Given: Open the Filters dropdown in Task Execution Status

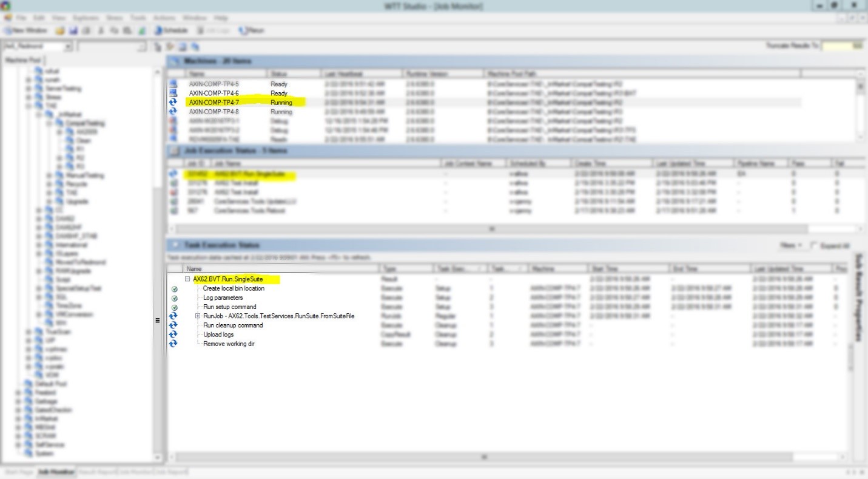Looking at the screenshot, I should (791, 245).
